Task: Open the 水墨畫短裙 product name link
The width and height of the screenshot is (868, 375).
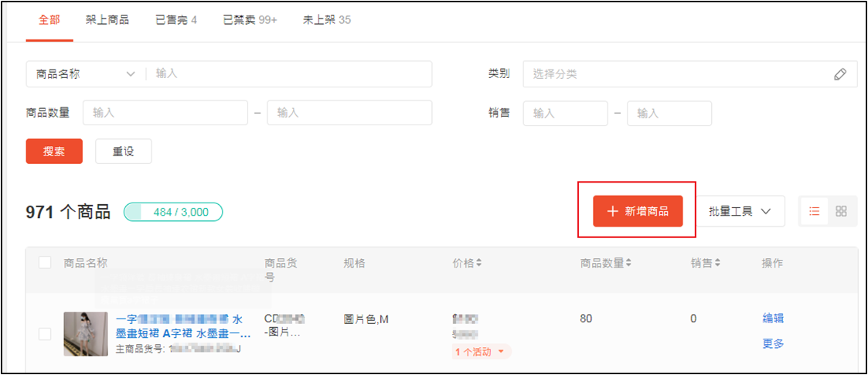Action: 183,327
